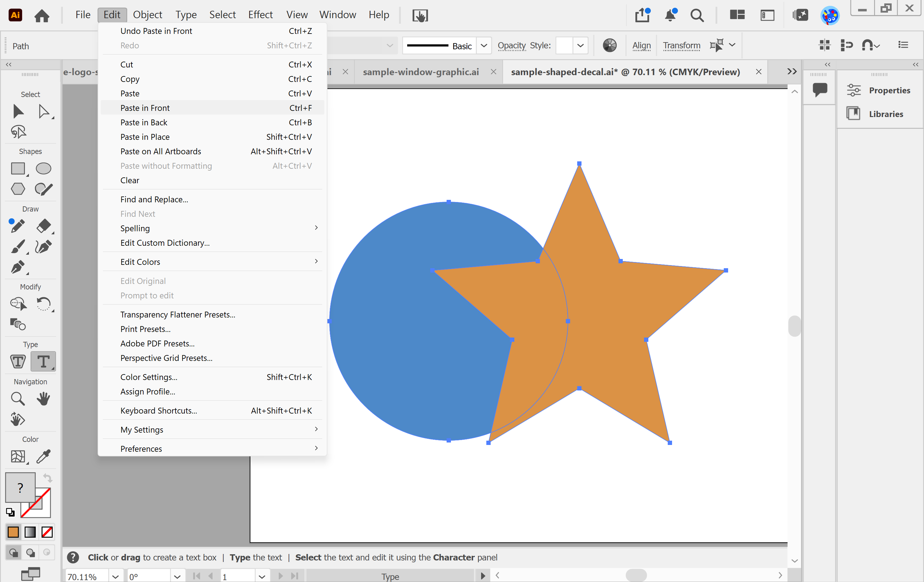Select the Rotate tool
This screenshot has height=582, width=924.
[x=44, y=304]
